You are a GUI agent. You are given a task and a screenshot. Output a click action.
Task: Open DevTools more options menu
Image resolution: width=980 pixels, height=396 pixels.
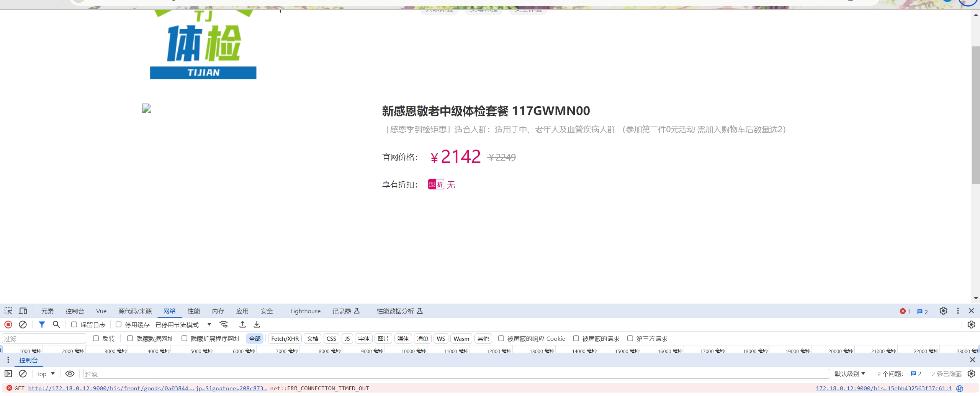click(x=958, y=311)
